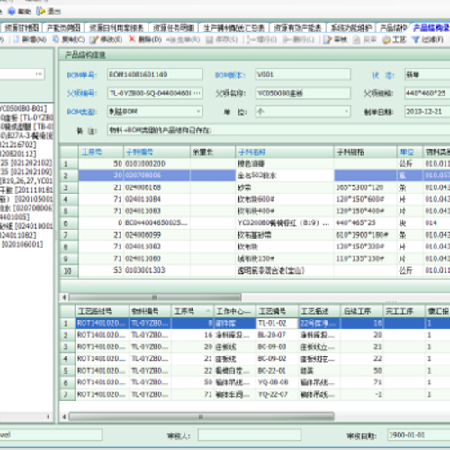Click the Filter (F) funnel icon
This screenshot has width=450, height=450.
[x=415, y=40]
